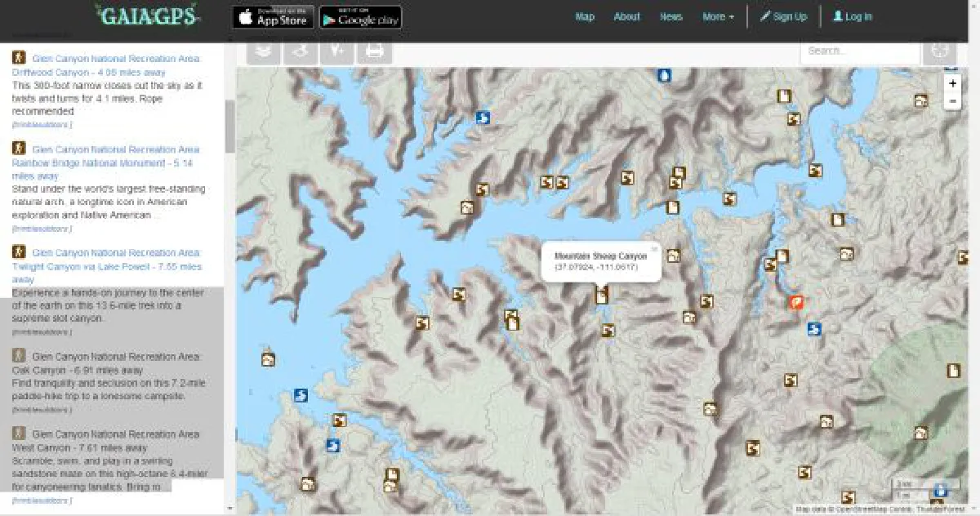The image size is (980, 516).
Task: Zoom in with the plus button
Action: (953, 83)
